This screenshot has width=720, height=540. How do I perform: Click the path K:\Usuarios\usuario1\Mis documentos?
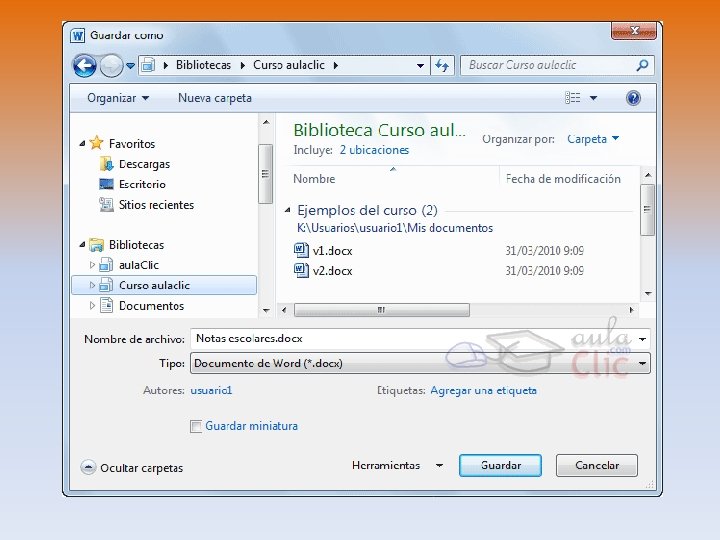(x=395, y=228)
